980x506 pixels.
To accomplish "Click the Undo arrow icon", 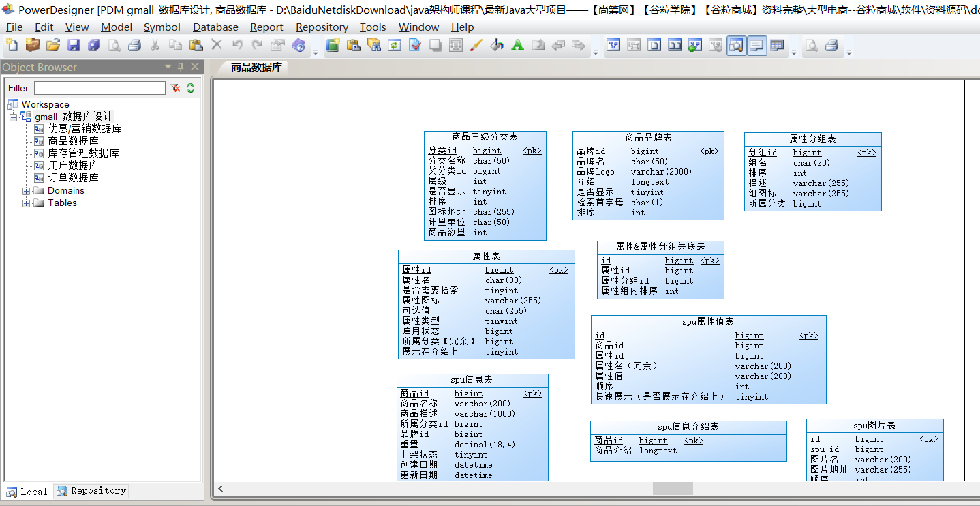I will click(x=236, y=45).
